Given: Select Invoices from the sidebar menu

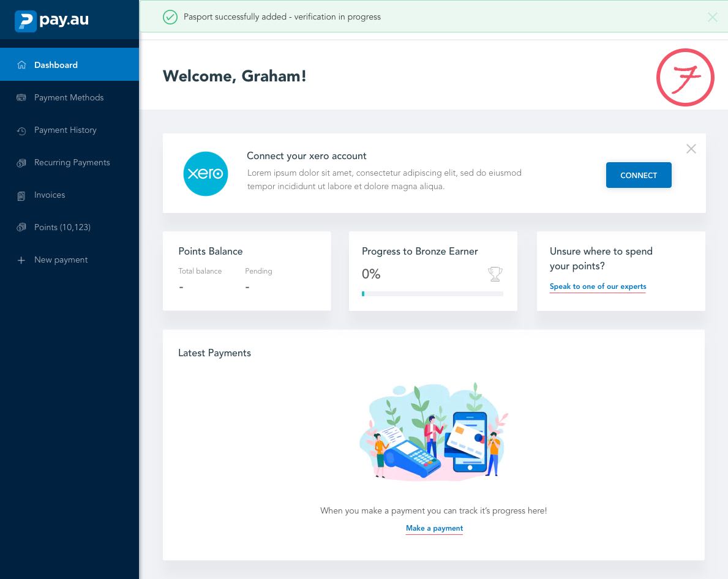Looking at the screenshot, I should [x=50, y=195].
